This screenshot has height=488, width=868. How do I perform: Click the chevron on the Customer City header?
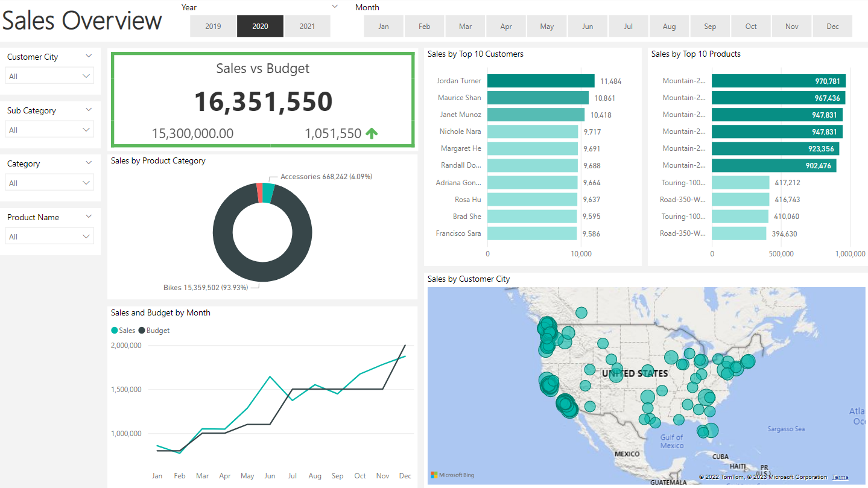coord(89,56)
